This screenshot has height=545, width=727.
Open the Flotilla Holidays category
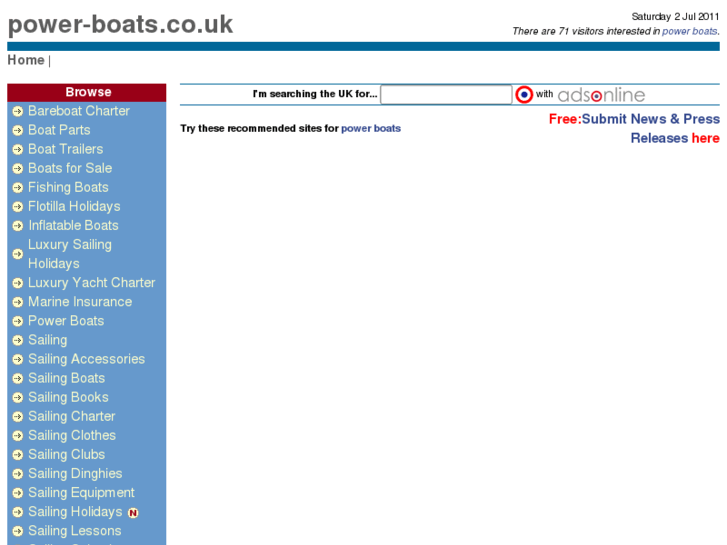[74, 206]
